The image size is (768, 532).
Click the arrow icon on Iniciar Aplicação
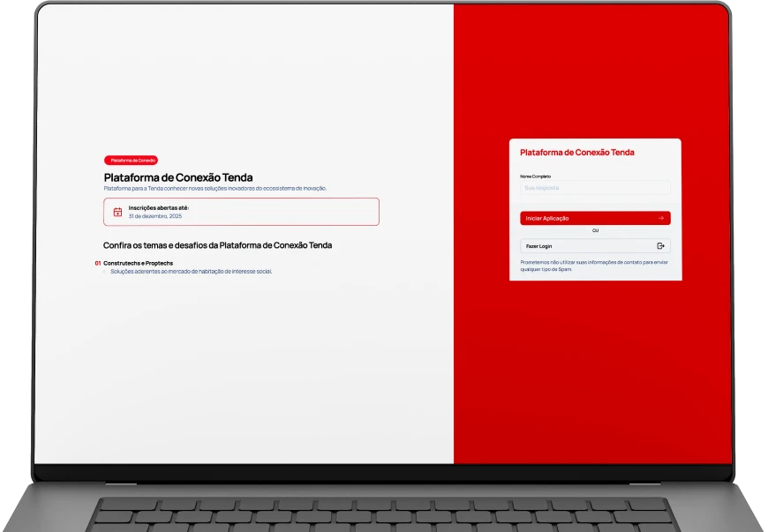[661, 218]
